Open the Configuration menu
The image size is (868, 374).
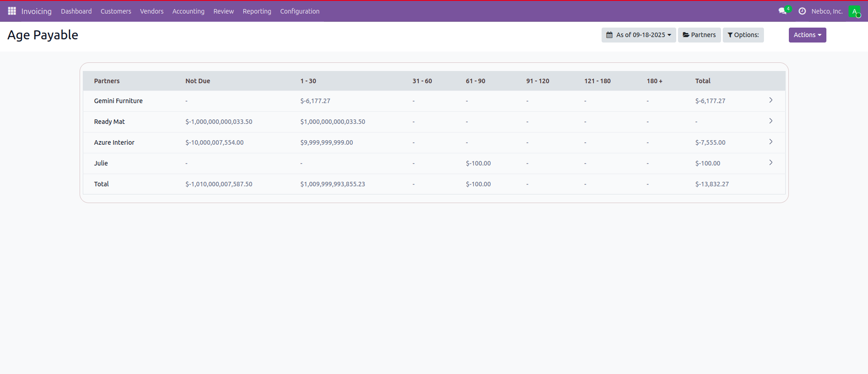click(x=299, y=11)
